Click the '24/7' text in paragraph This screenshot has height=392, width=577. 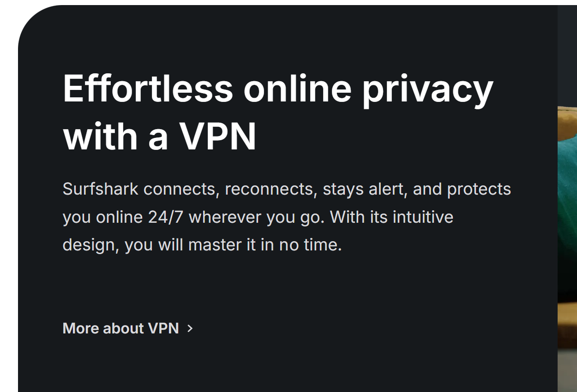tap(166, 217)
